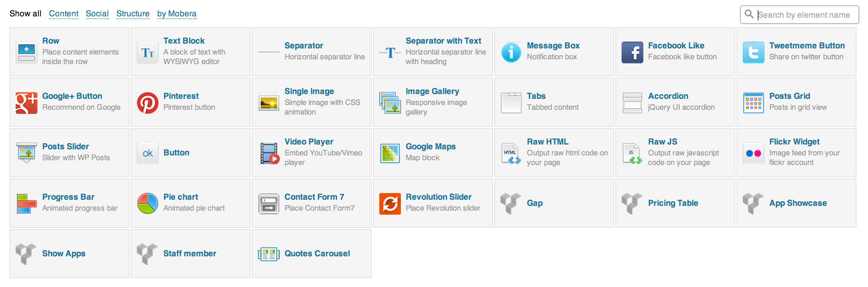This screenshot has width=868, height=287.
Task: Click the Row element icon
Action: pos(26,52)
